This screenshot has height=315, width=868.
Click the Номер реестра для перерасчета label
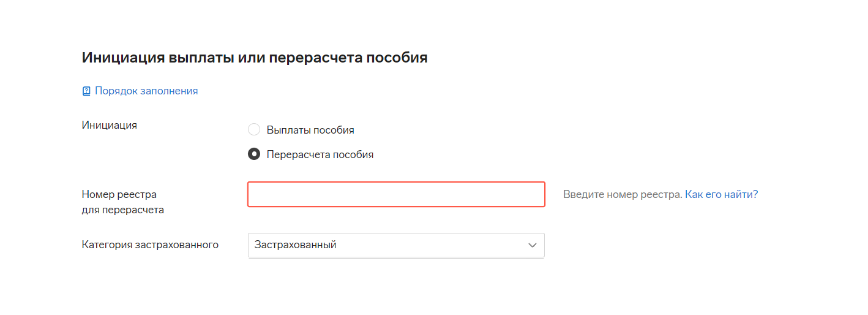[123, 202]
